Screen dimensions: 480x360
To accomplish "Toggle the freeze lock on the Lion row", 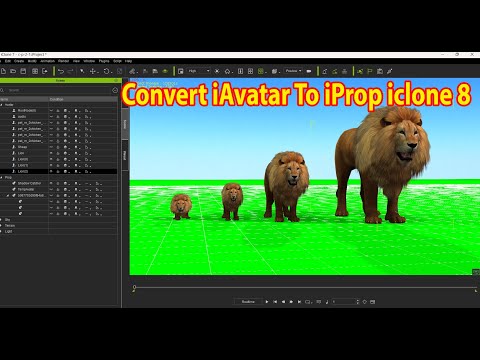I will pos(58,153).
